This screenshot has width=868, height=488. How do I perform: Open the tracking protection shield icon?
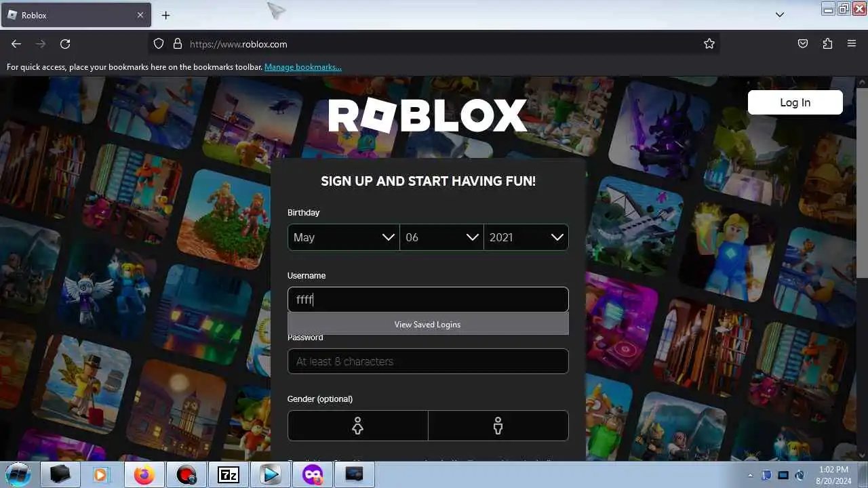pyautogui.click(x=159, y=44)
